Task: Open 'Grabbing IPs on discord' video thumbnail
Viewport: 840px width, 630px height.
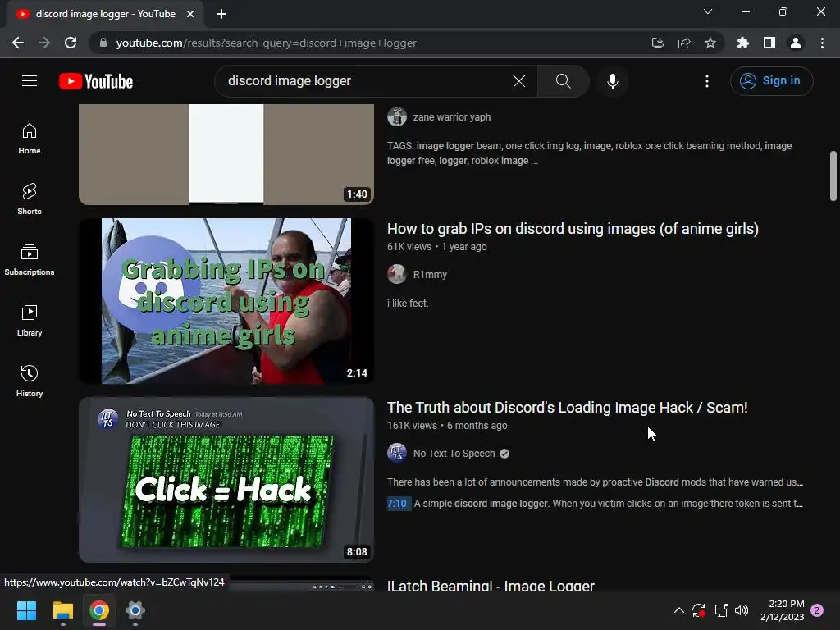Action: coord(226,300)
